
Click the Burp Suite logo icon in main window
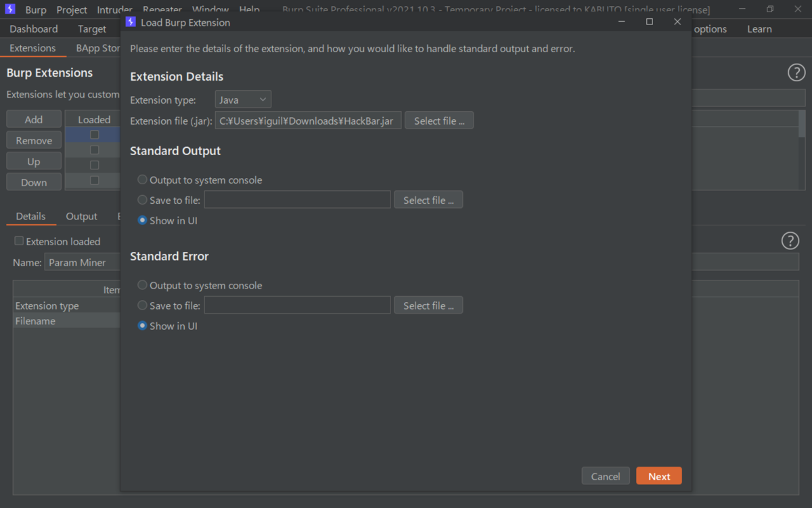click(x=10, y=9)
